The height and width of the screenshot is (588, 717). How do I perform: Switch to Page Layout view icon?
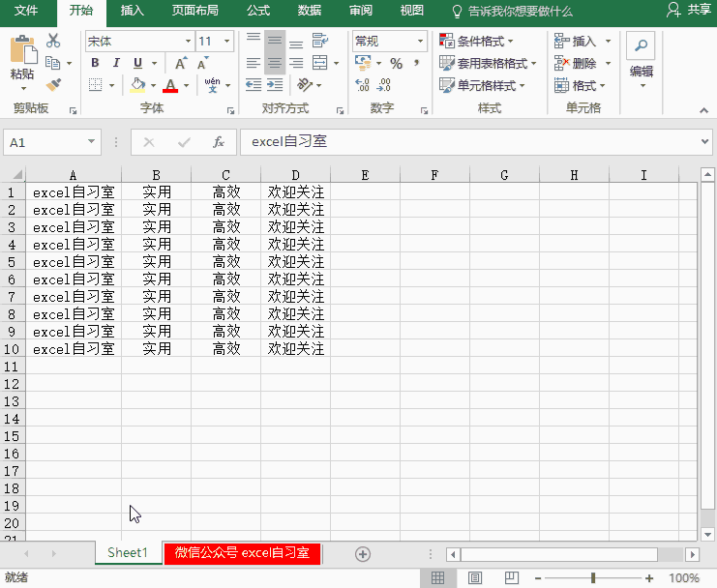[475, 578]
